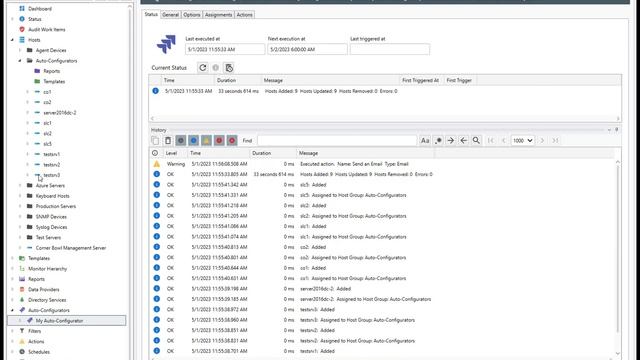Click First Triggered At column header
The height and width of the screenshot is (360, 640).
click(420, 80)
